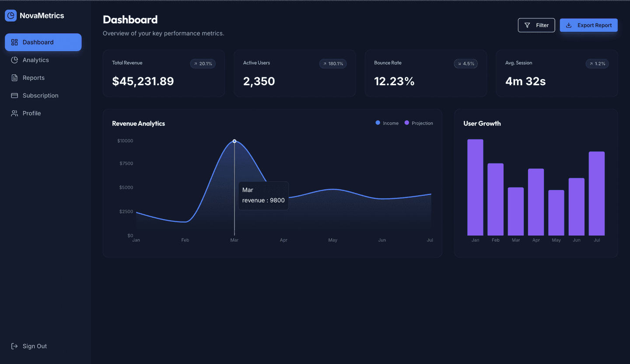Image resolution: width=630 pixels, height=364 pixels.
Task: Open Profile using the people icon
Action: [14, 113]
